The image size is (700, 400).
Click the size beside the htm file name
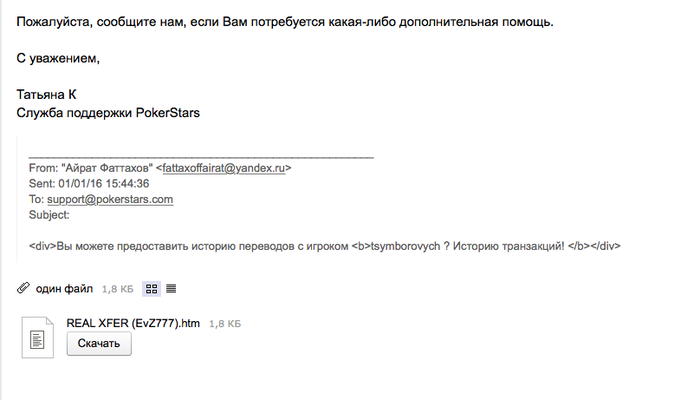pyautogui.click(x=226, y=324)
